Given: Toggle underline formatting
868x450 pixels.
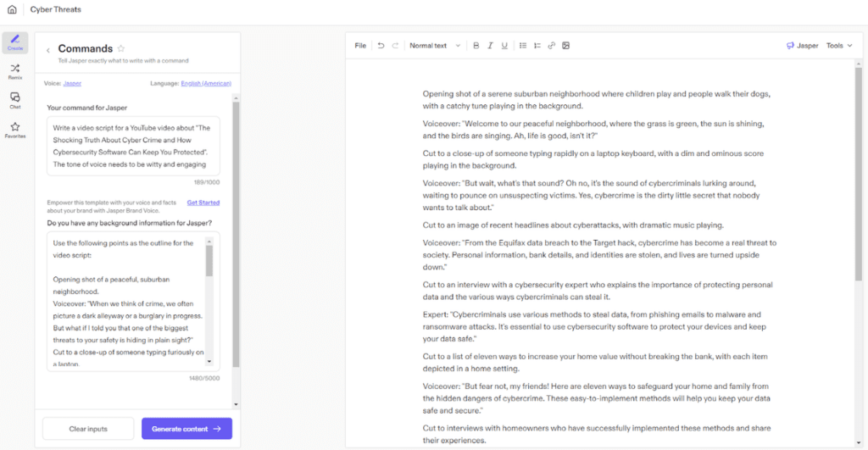Looking at the screenshot, I should 504,46.
